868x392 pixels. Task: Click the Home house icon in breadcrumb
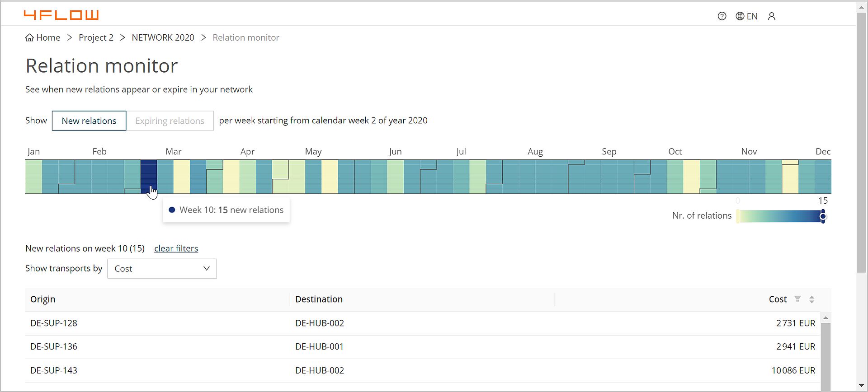[x=29, y=37]
